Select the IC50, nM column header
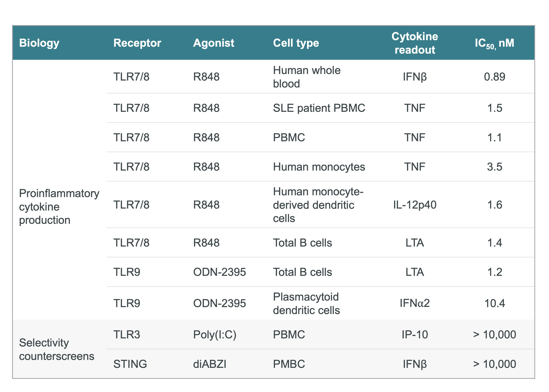The width and height of the screenshot is (549, 392). click(494, 43)
